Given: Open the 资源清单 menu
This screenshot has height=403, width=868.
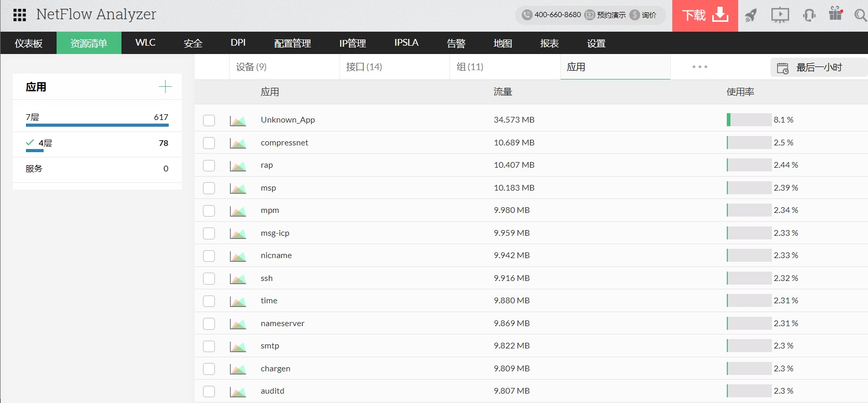Looking at the screenshot, I should point(89,43).
